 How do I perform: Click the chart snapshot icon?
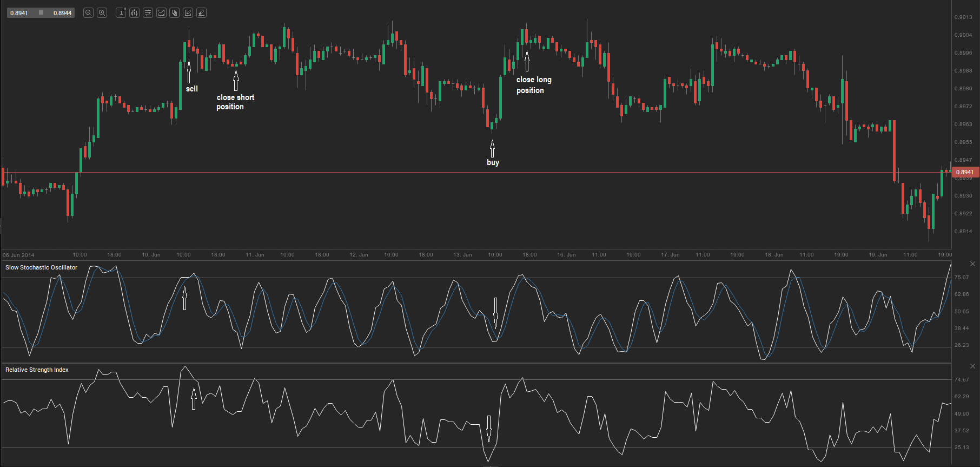(161, 12)
